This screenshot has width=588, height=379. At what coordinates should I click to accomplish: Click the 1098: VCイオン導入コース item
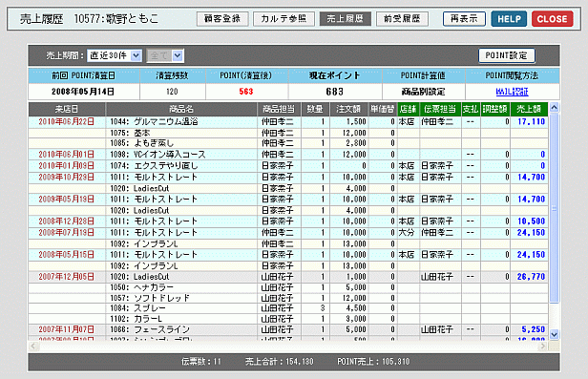157,154
